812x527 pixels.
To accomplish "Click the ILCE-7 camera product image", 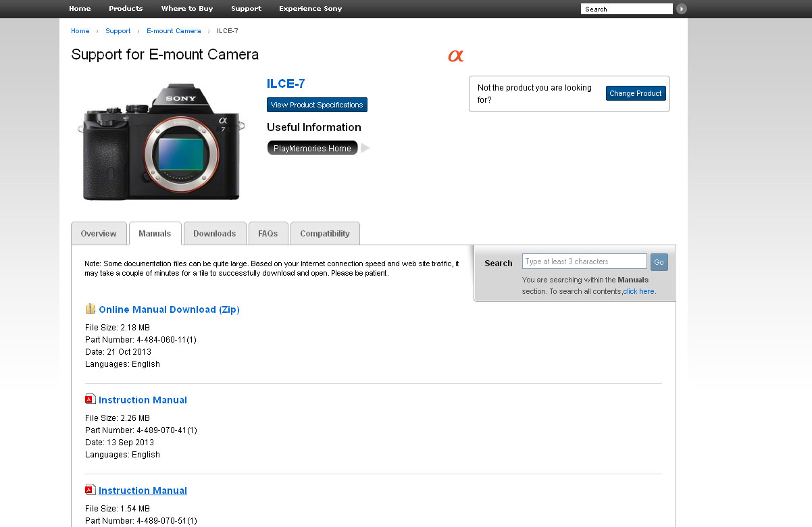I will (161, 142).
